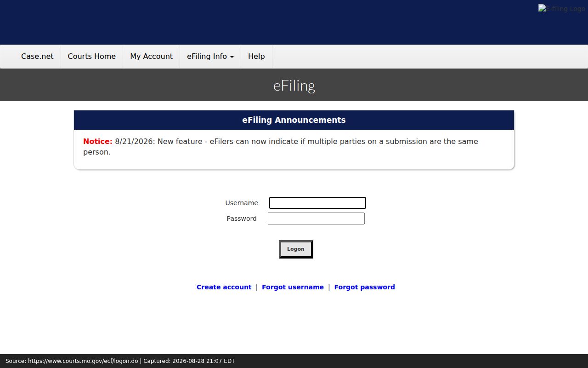Click the eFiling page title banner text

294,86
